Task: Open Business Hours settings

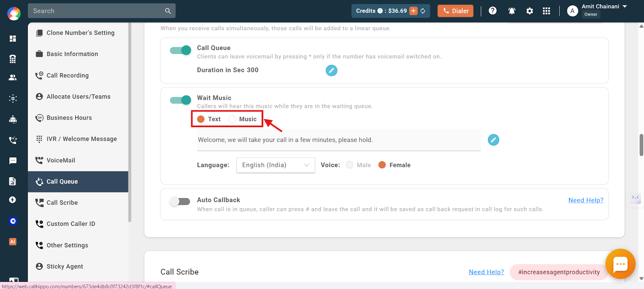Action: point(78,118)
